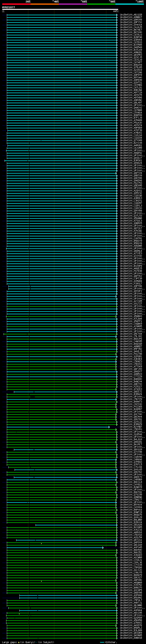Select hit label UniRef100_C6TEU3
Screen dimensions: 146x644
[x=131, y=42]
